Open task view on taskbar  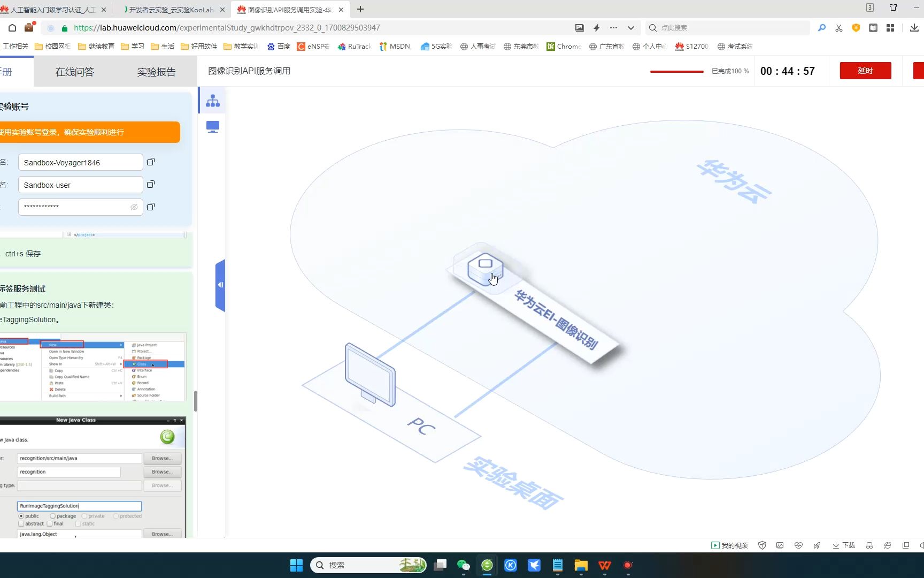[x=440, y=565]
